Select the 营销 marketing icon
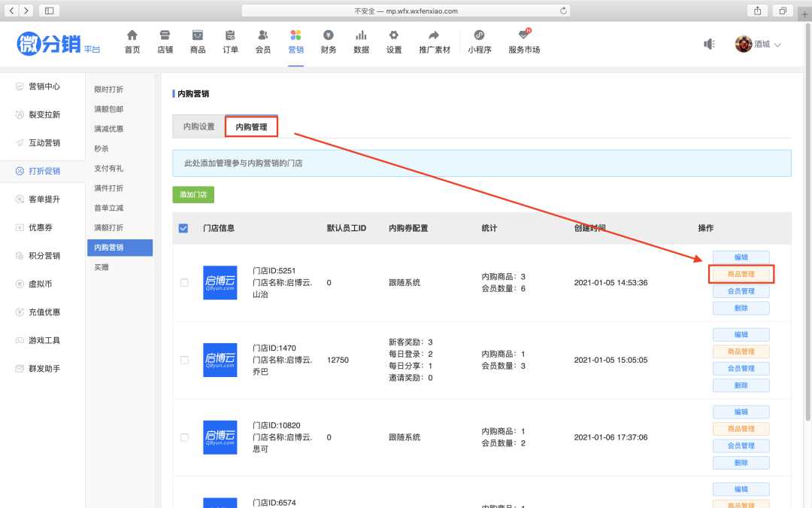Image resolution: width=812 pixels, height=508 pixels. (295, 36)
